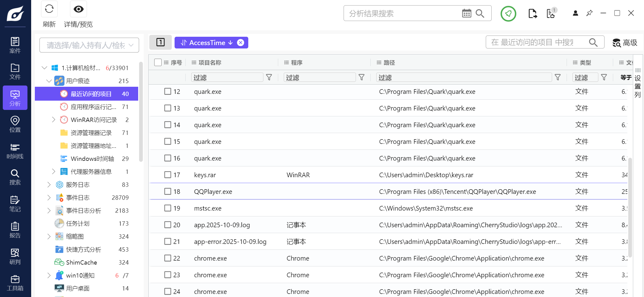Viewport: 644px width, 297px height.
Task: Click the filter funnel for 项目名称 column
Action: pyautogui.click(x=269, y=77)
